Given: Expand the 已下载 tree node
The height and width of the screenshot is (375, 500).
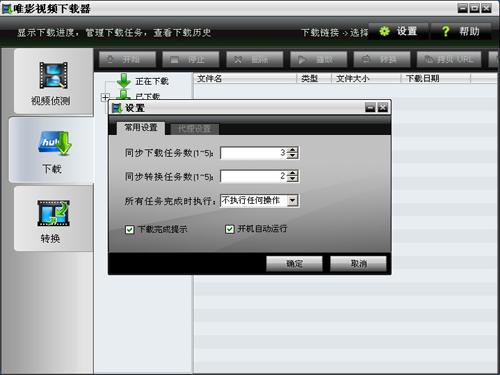Looking at the screenshot, I should click(x=105, y=97).
